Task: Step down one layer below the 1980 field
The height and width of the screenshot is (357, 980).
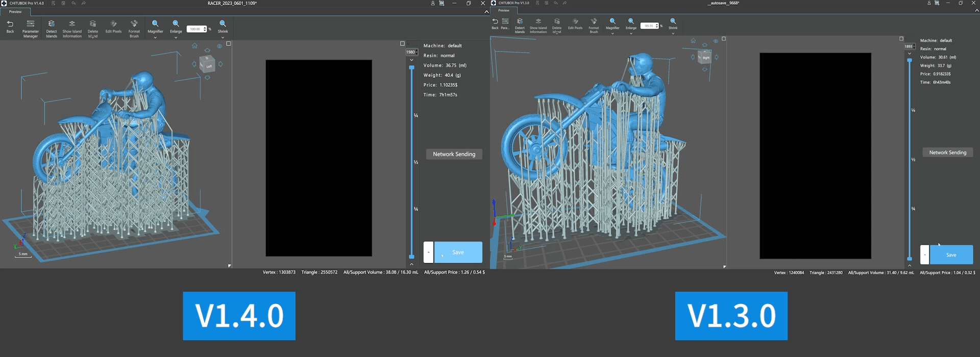Action: pos(412,60)
